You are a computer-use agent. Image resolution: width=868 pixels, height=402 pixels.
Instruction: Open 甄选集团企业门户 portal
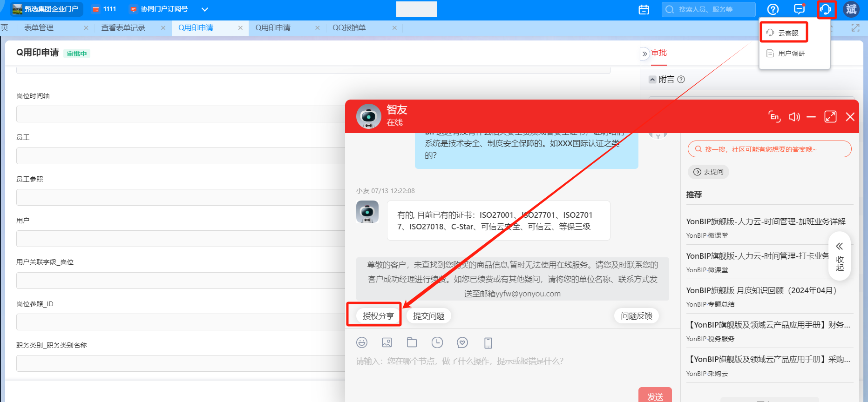click(46, 9)
